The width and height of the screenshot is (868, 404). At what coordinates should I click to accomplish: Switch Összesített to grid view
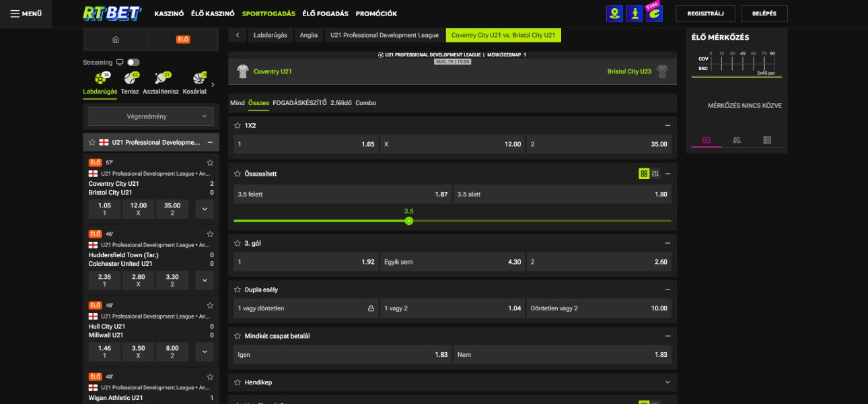(644, 174)
